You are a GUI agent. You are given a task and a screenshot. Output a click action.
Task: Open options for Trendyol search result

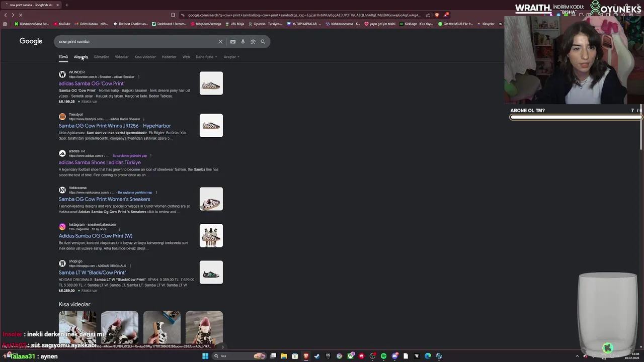pos(144,119)
